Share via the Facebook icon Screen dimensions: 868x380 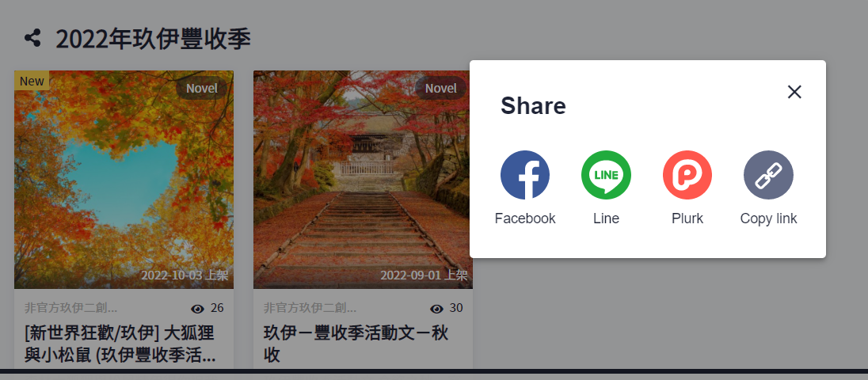click(x=525, y=175)
